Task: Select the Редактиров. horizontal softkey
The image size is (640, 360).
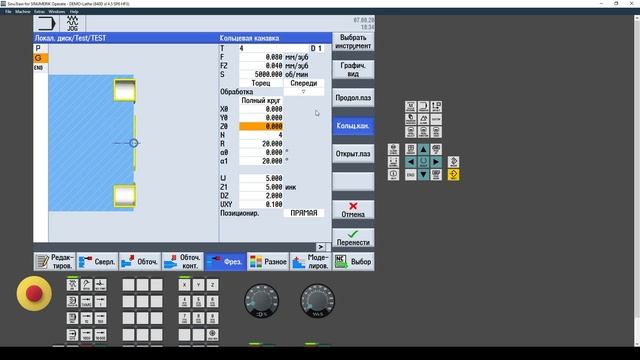Action: coord(55,262)
